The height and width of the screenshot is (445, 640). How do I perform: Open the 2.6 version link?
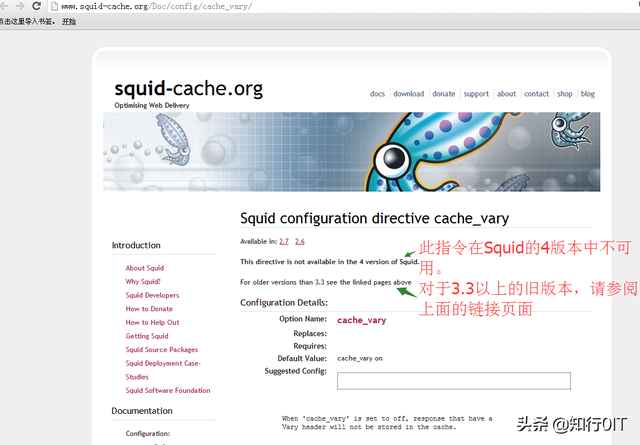click(300, 242)
